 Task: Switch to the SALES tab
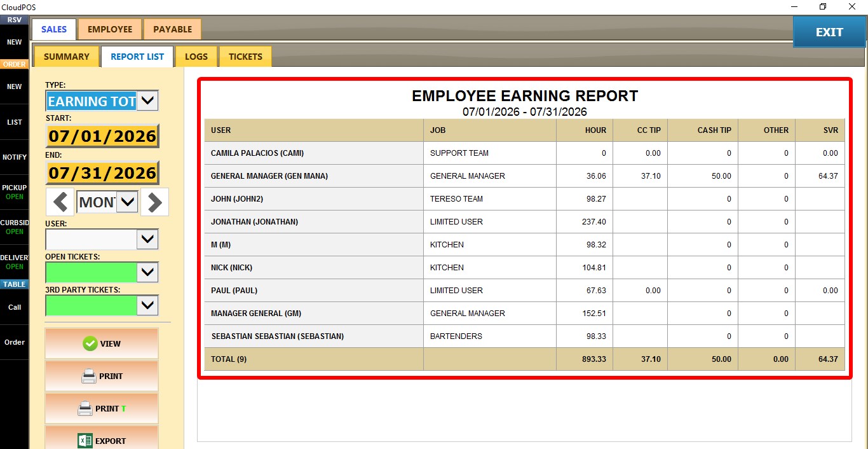point(54,29)
